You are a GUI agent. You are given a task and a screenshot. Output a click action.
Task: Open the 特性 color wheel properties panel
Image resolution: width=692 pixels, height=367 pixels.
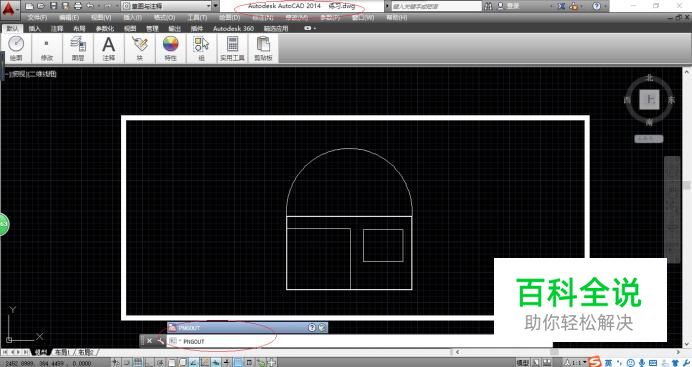tap(170, 48)
